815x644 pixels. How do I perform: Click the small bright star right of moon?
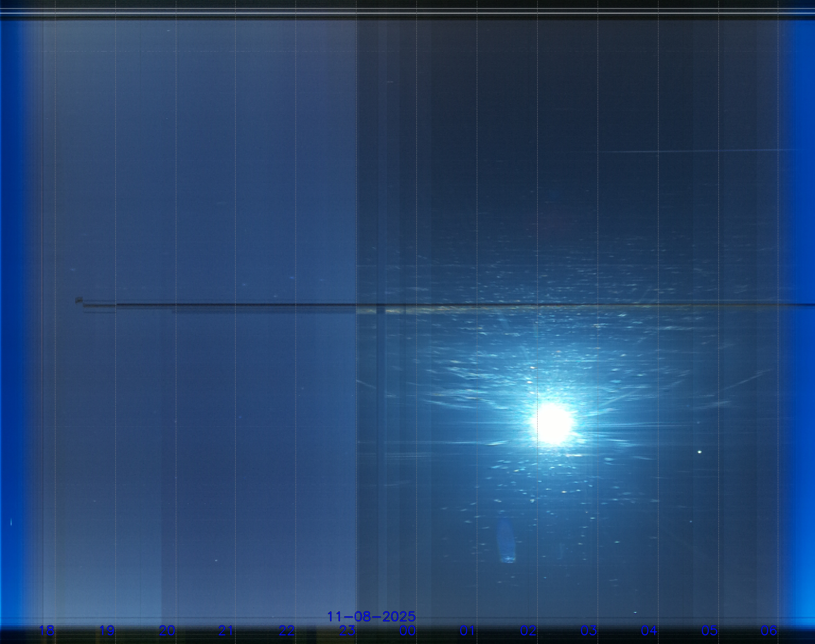tap(700, 452)
